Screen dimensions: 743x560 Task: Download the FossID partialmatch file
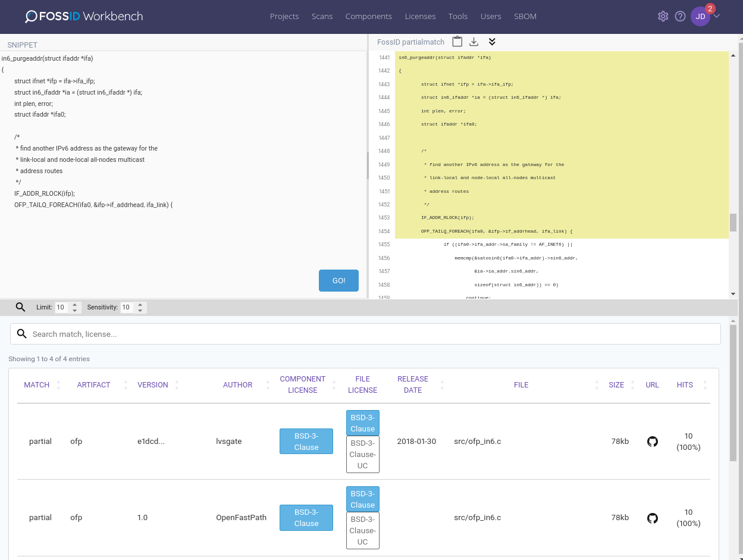(x=474, y=42)
